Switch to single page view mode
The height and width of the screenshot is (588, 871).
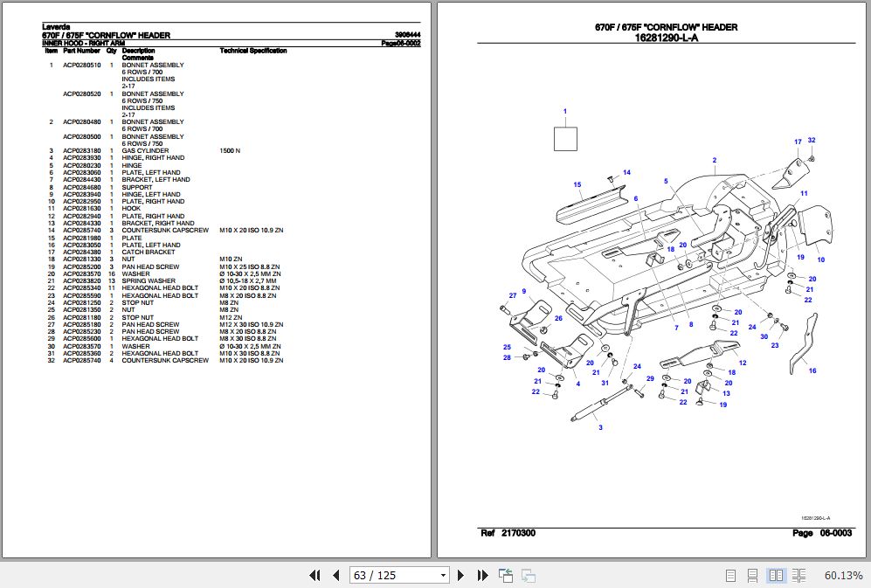coord(730,575)
